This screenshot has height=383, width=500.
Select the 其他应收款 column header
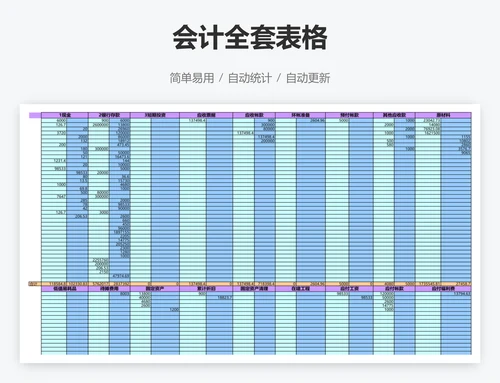point(394,115)
